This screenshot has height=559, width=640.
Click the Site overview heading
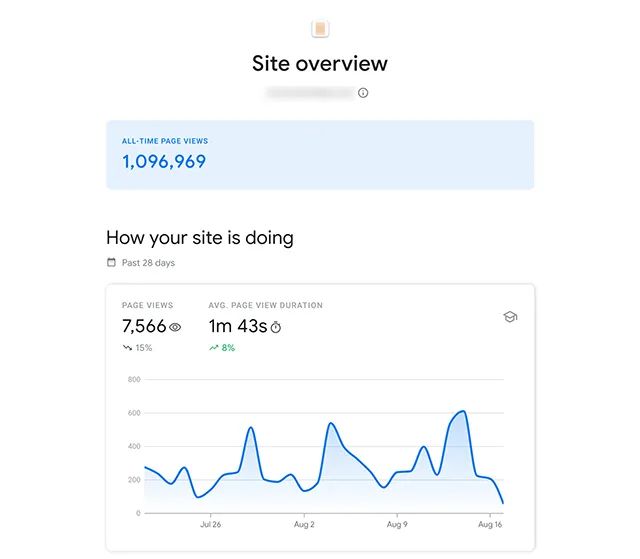pyautogui.click(x=320, y=64)
